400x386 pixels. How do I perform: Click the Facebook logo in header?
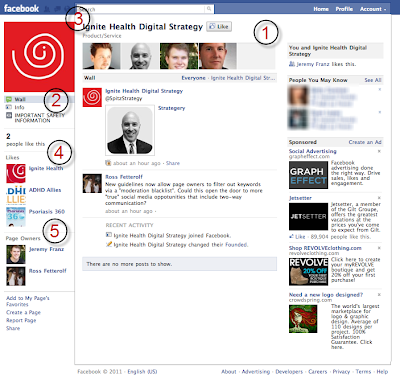pos(21,8)
